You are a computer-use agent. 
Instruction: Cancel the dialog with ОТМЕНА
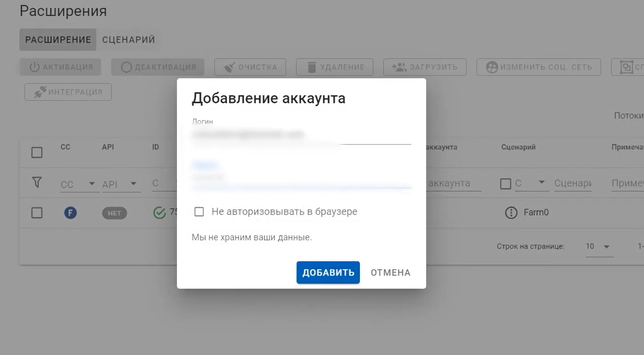390,273
